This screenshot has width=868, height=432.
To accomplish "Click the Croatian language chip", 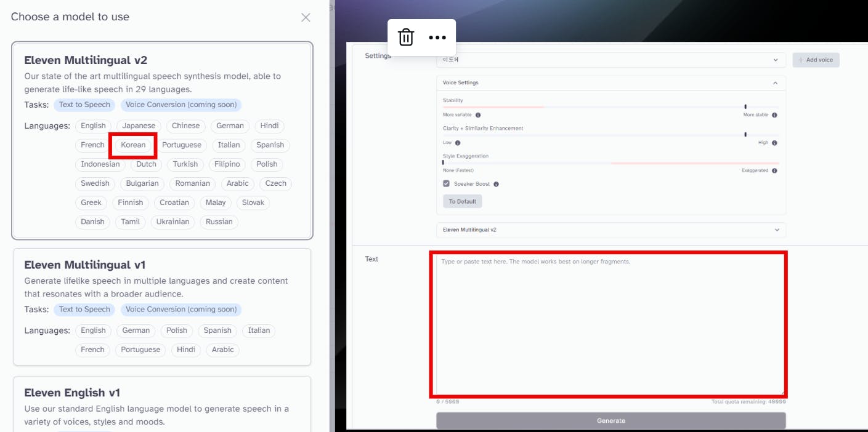I will pyautogui.click(x=174, y=202).
